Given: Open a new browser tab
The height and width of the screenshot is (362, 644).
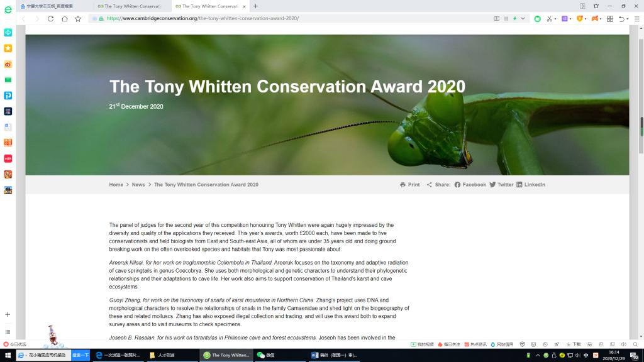Looking at the screenshot, I should click(255, 6).
